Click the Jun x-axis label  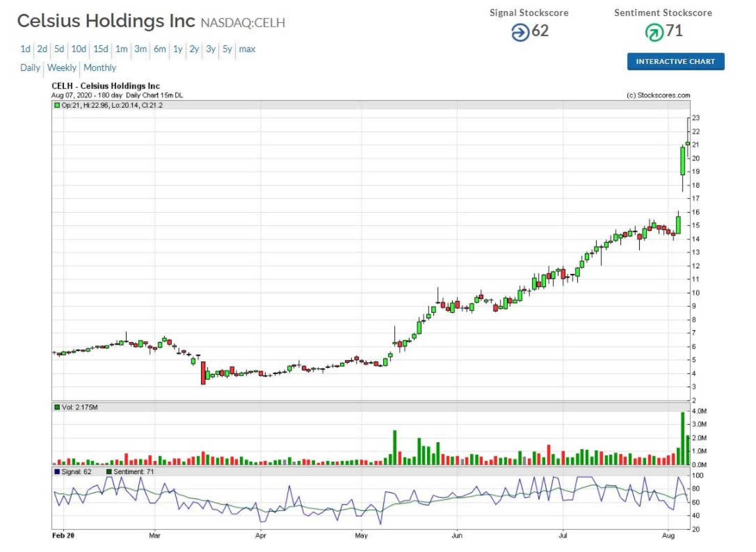tap(457, 536)
